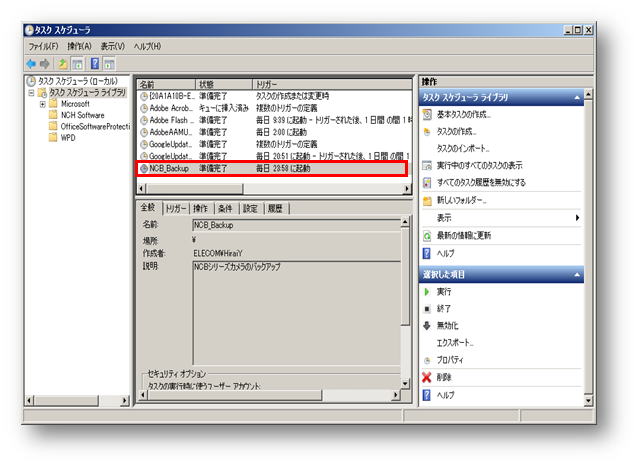The image size is (639, 467).
Task: Select the {20A1A10B-E task row
Action: (x=274, y=96)
